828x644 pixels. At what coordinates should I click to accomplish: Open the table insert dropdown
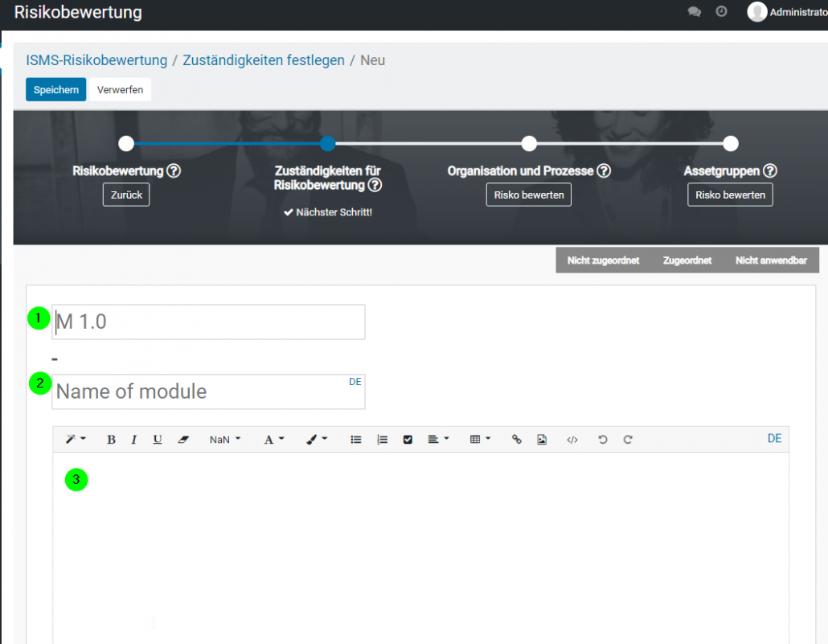(x=480, y=440)
